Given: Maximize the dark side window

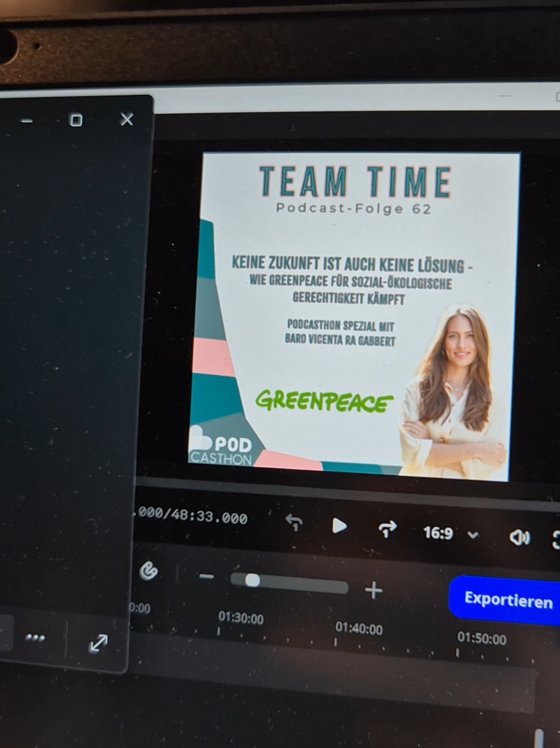Looking at the screenshot, I should point(76,119).
